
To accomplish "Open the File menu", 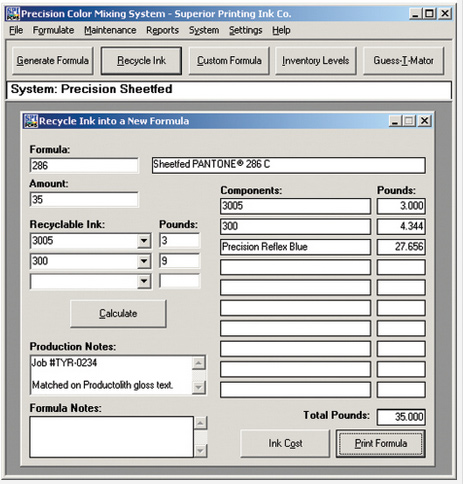I will coord(16,30).
